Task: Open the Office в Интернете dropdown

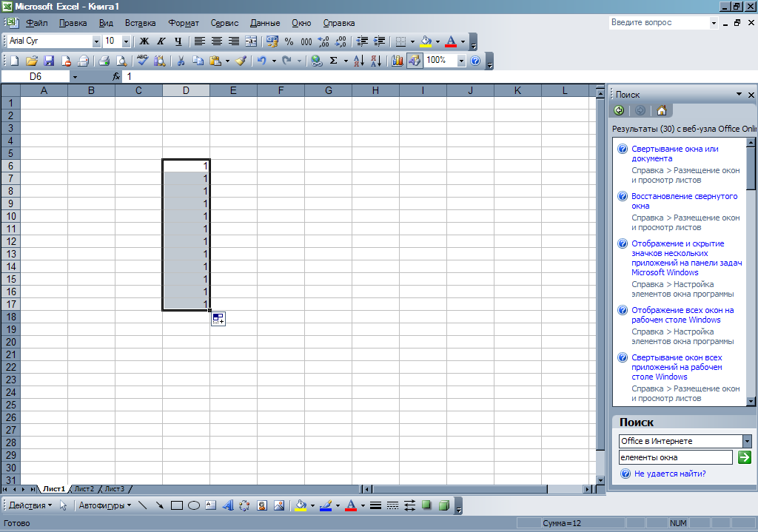Action: tap(748, 441)
